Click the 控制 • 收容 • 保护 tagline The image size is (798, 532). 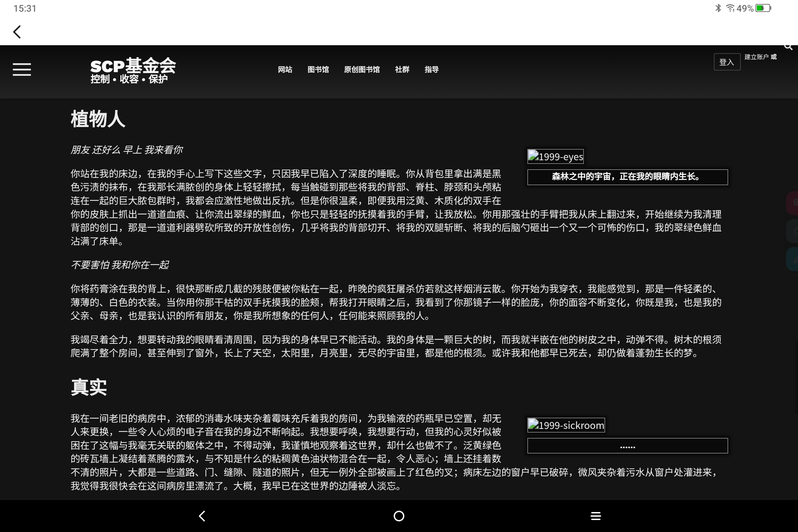click(129, 79)
